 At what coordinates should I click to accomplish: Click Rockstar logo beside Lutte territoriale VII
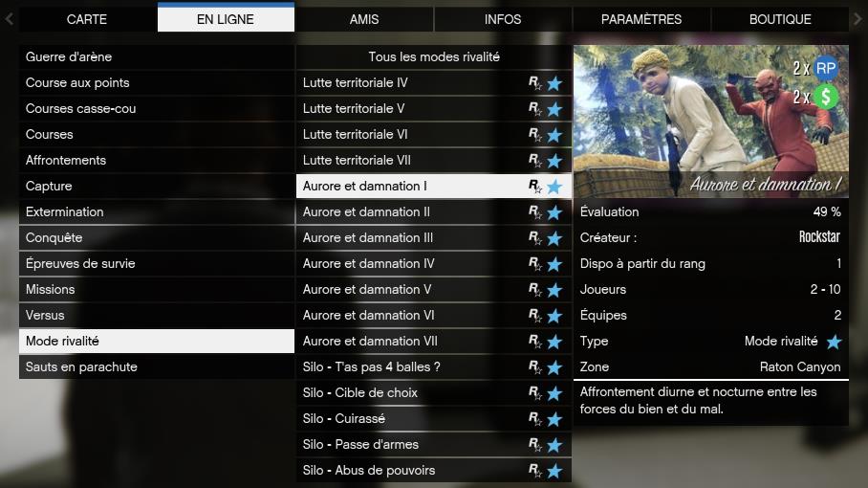[534, 161]
